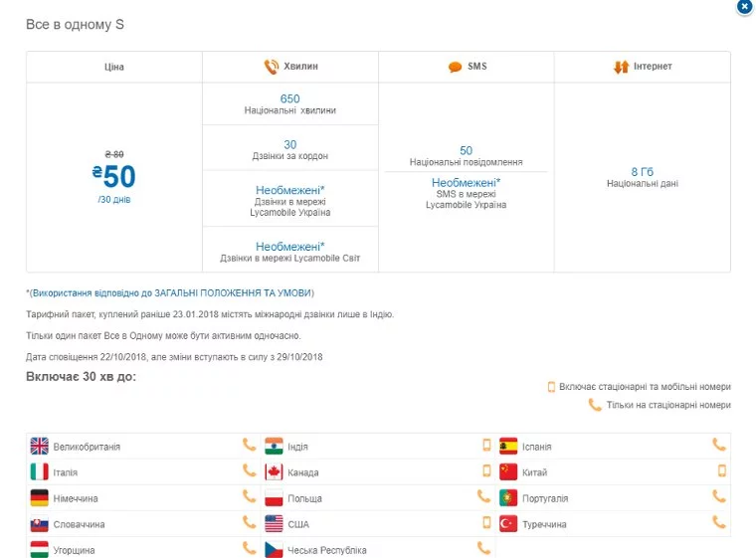756x558 pixels.
Task: Click the landline phone icon in Польща row
Action: pyautogui.click(x=483, y=496)
